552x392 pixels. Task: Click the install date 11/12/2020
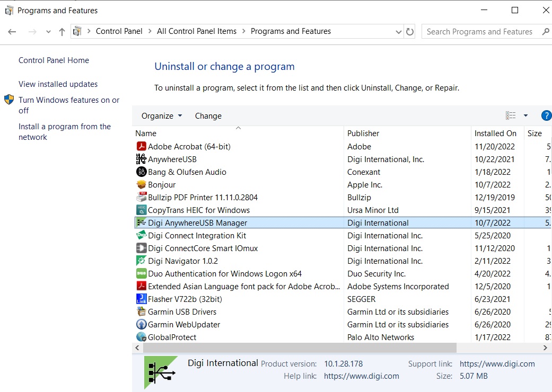pyautogui.click(x=495, y=248)
